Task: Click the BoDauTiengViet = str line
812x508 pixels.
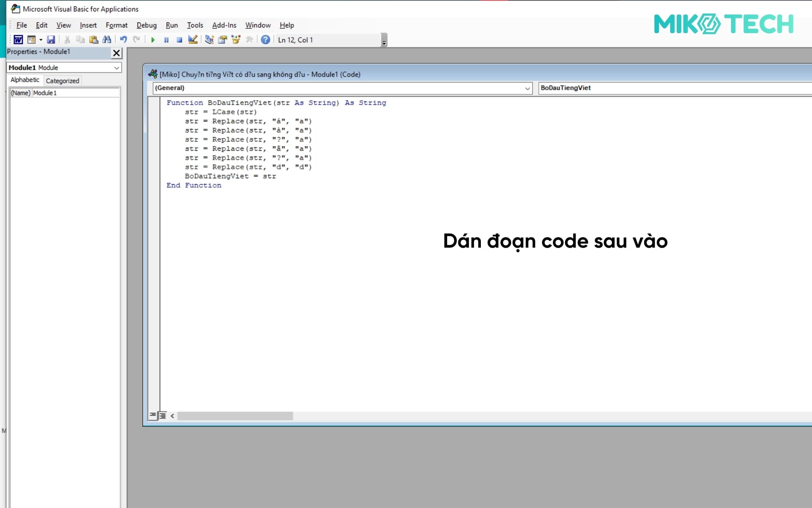Action: [230, 176]
